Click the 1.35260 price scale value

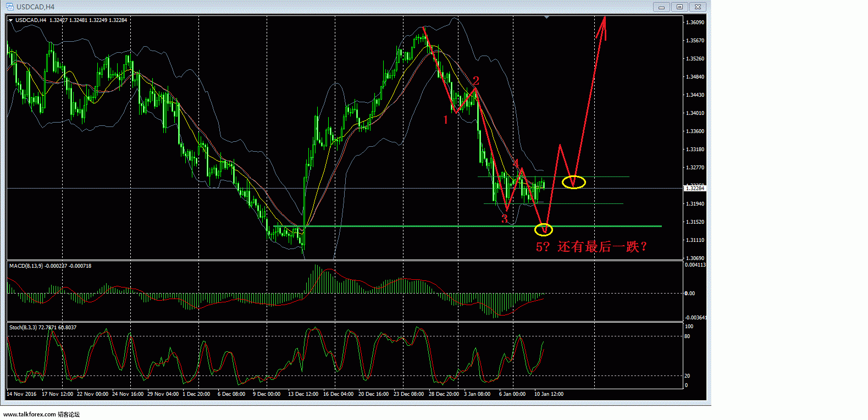pyautogui.click(x=695, y=59)
